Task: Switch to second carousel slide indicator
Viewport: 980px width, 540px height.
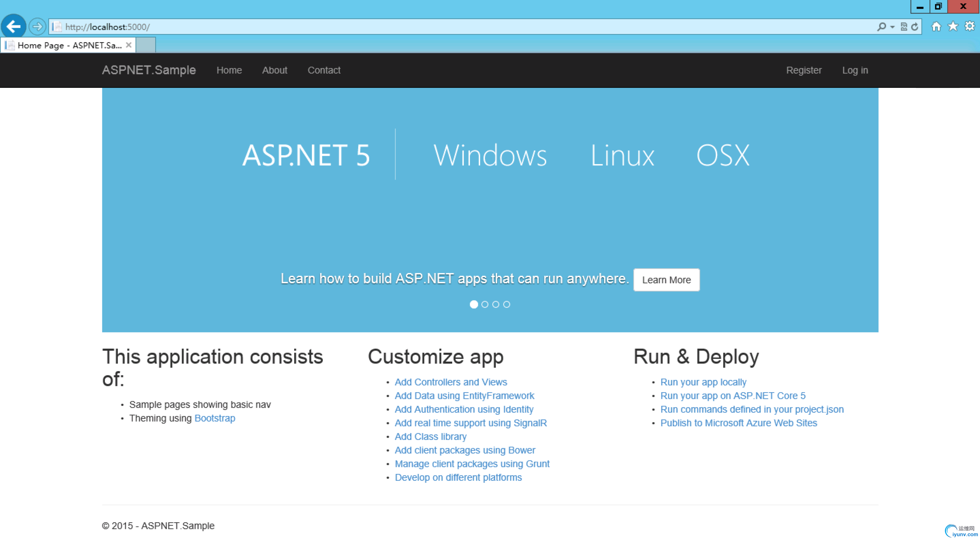Action: [x=485, y=304]
